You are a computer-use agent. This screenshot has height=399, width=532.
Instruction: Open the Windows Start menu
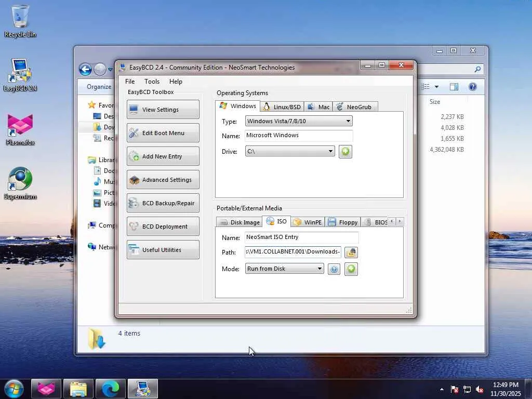point(14,389)
